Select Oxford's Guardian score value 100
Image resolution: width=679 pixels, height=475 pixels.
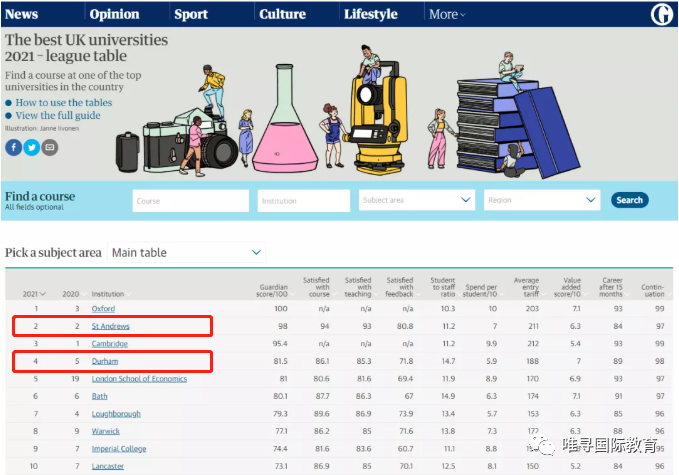tap(281, 309)
